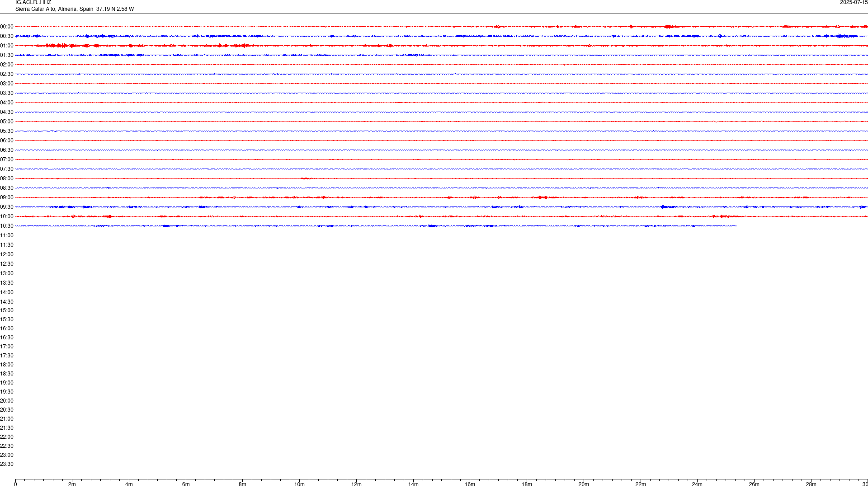Image resolution: width=868 pixels, height=488 pixels.
Task: Click the 10m tick label on the axis
Action: tap(299, 484)
